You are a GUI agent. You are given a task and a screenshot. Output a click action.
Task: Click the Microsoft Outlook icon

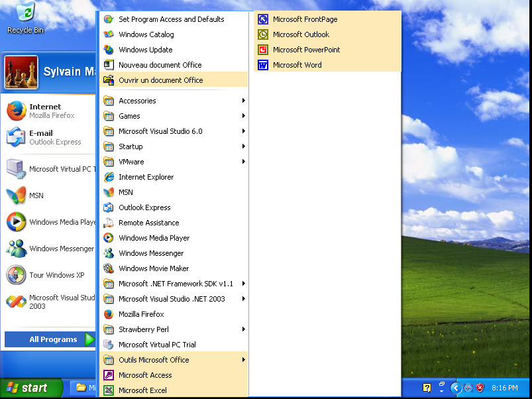point(263,34)
